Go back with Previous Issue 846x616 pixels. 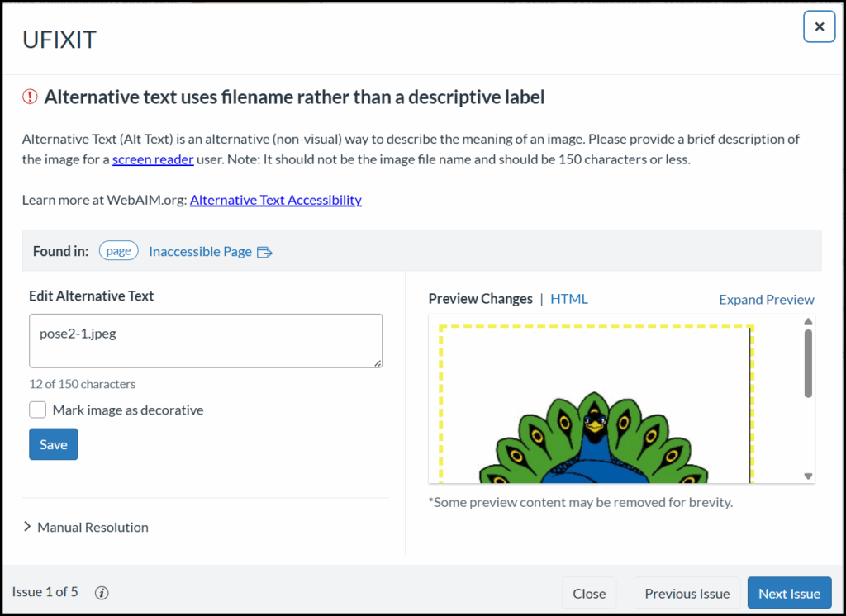[x=687, y=592]
